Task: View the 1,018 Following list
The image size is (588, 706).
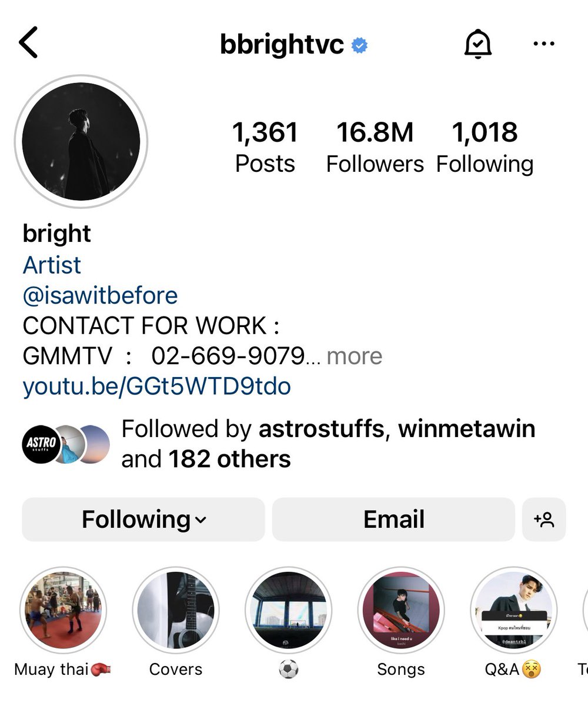Action: click(485, 147)
